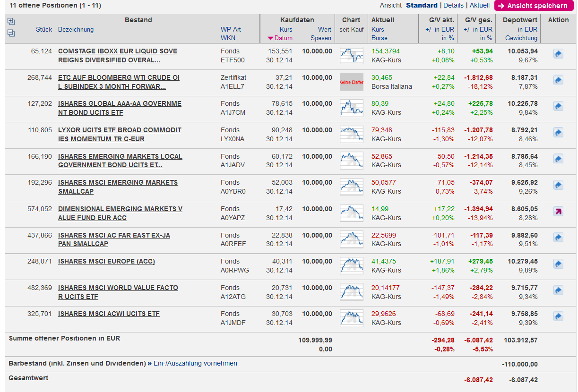Open Ein-/Auszahlung vornehmen link
This screenshot has height=392, width=578.
click(x=195, y=364)
